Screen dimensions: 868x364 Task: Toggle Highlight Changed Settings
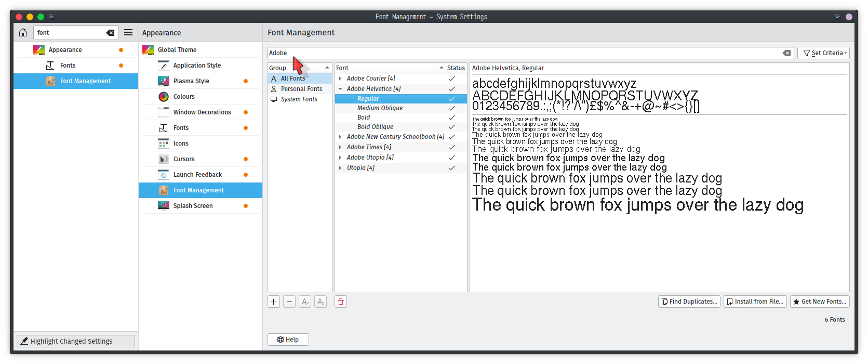click(76, 341)
